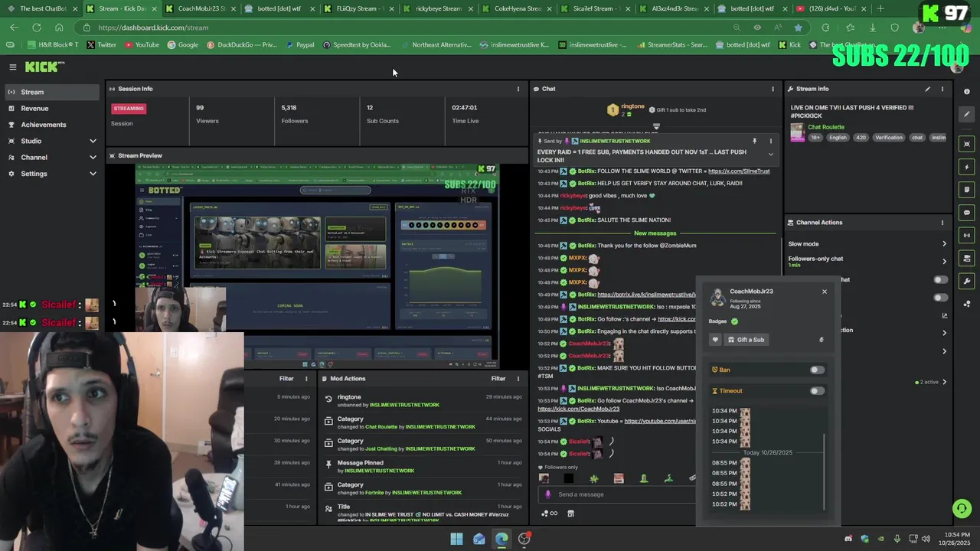The image size is (980, 551).
Task: Toggle the second partially hidden Channel Actions switch
Action: pos(940,298)
